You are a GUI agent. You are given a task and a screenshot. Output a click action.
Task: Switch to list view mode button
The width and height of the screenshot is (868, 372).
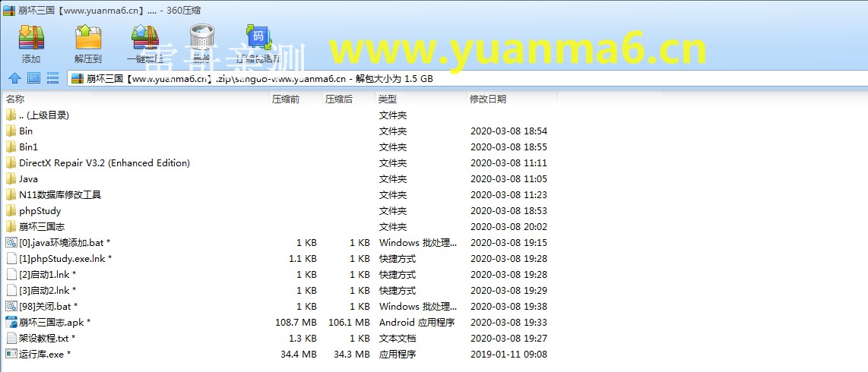tap(52, 78)
